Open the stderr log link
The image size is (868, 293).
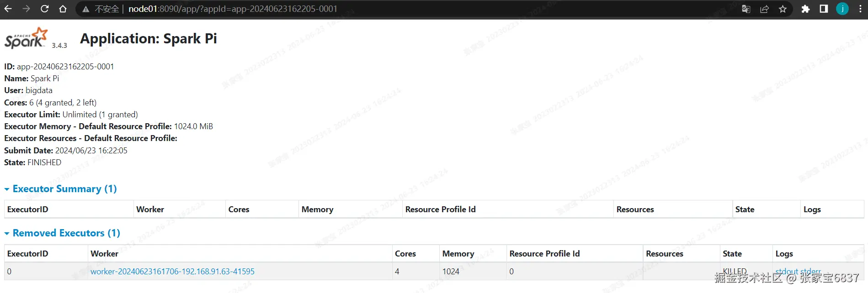pos(811,272)
